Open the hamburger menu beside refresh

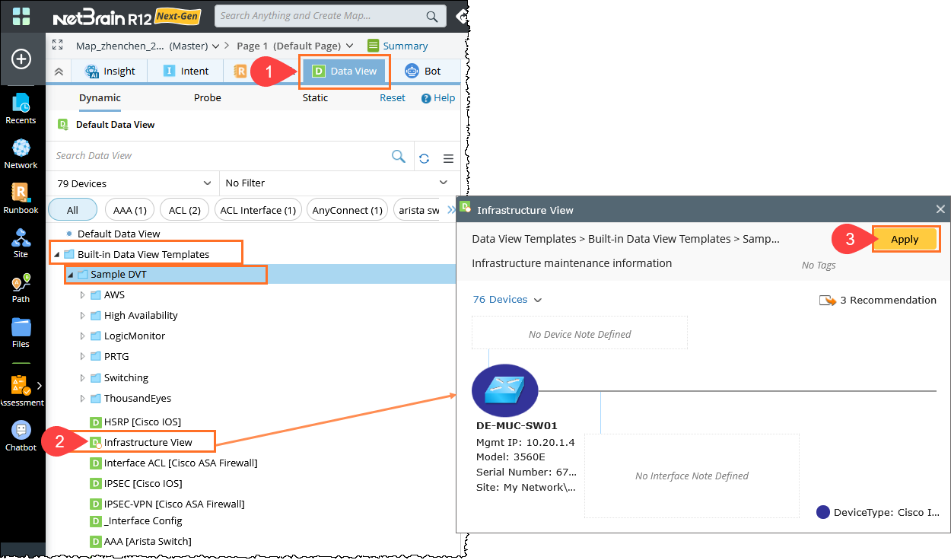click(448, 158)
